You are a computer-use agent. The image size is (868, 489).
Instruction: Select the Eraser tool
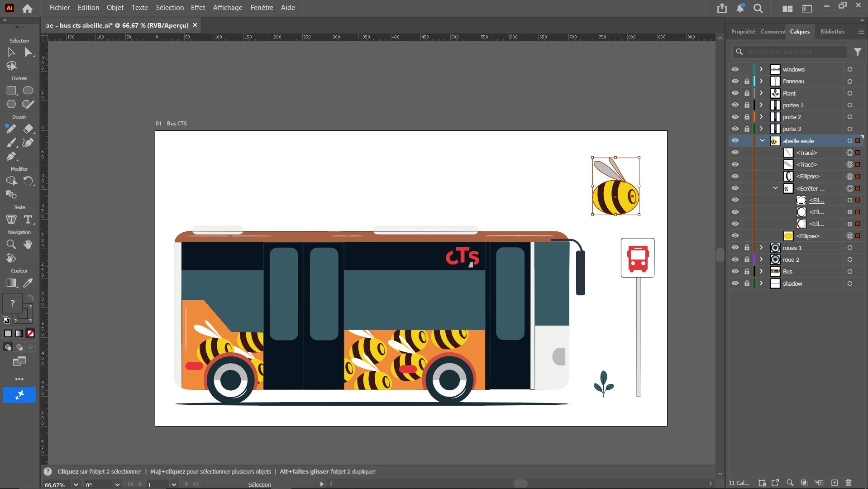click(x=28, y=129)
